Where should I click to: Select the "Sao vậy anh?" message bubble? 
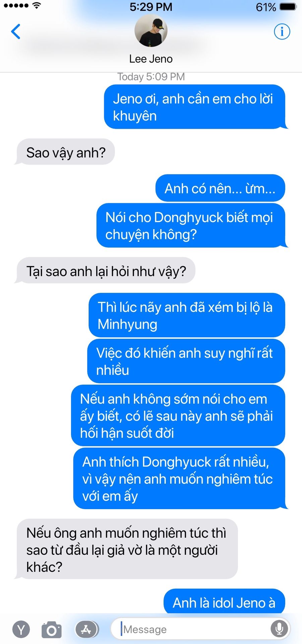tap(65, 152)
